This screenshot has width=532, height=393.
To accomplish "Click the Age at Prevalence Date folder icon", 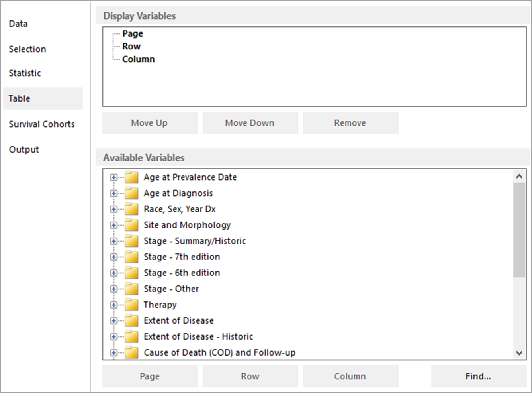I will 131,177.
